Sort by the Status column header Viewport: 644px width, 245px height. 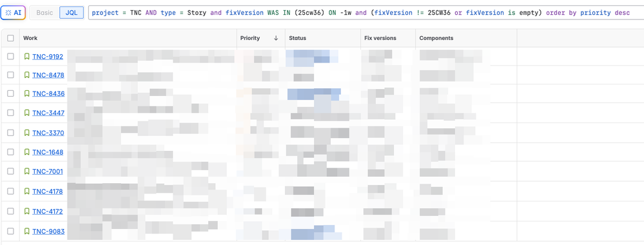pos(297,38)
